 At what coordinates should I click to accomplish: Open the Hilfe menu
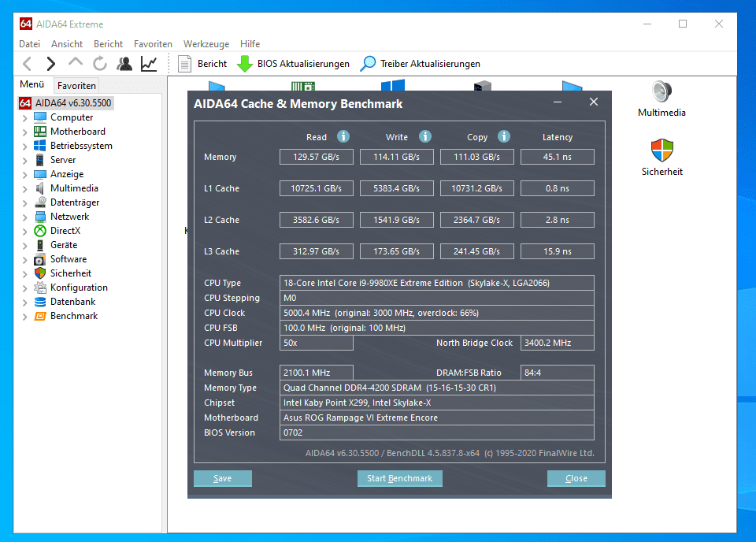pos(250,44)
